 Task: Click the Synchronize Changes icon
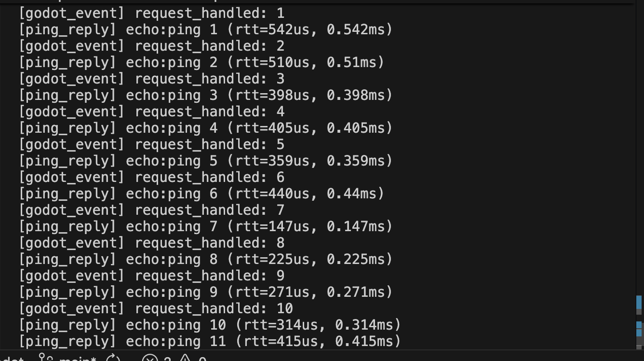tap(113, 359)
